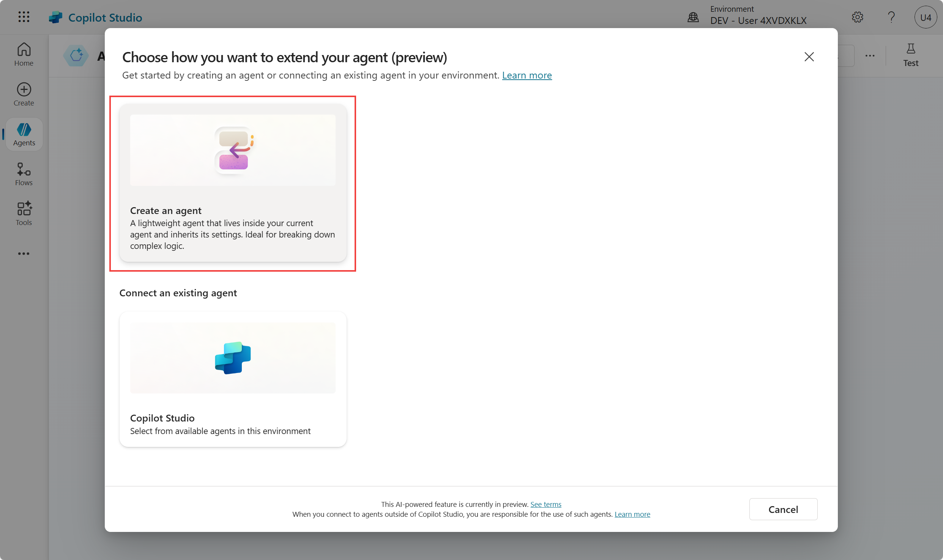Open the Create page in sidebar
943x560 pixels.
click(24, 94)
